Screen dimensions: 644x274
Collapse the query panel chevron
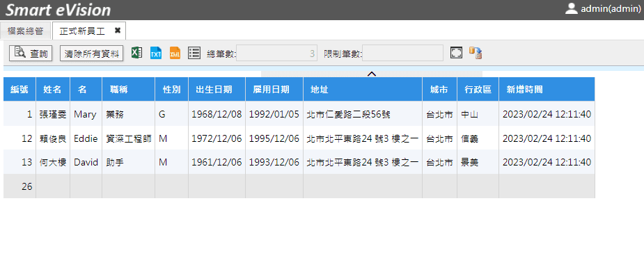coord(372,74)
